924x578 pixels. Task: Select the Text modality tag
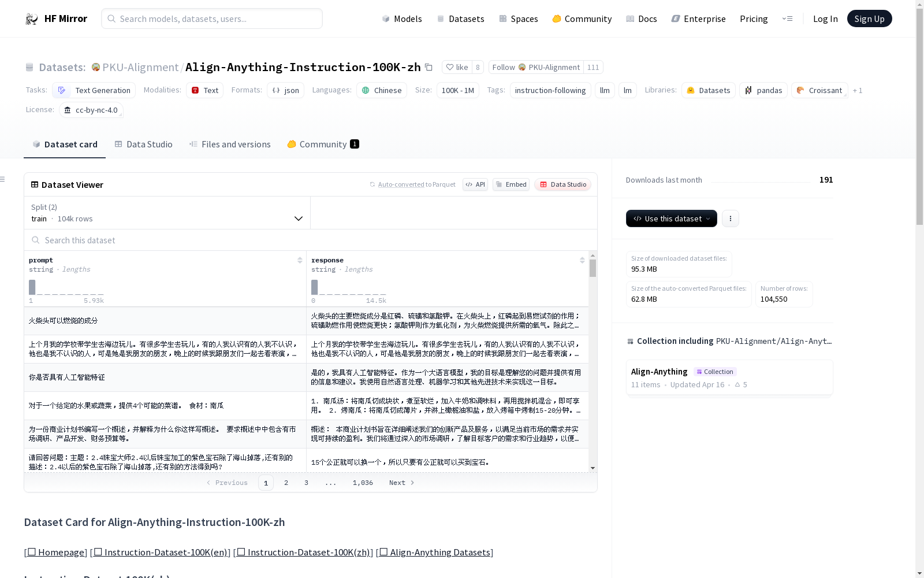[204, 90]
